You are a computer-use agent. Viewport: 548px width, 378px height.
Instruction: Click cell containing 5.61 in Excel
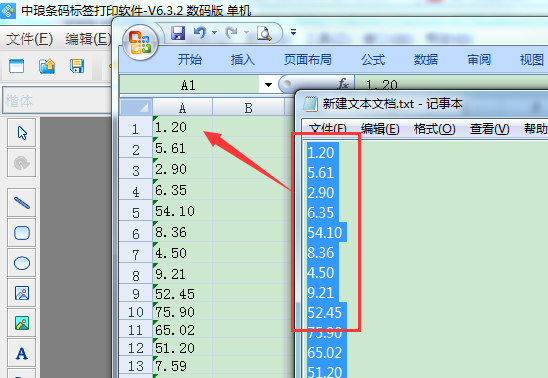[182, 148]
